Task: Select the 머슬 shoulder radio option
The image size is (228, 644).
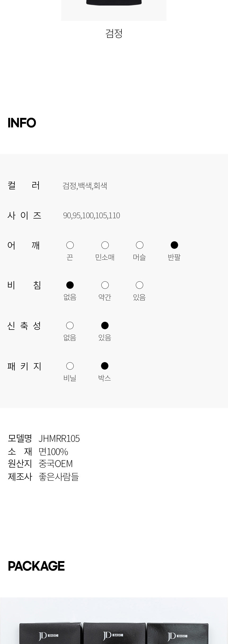Action: click(139, 245)
